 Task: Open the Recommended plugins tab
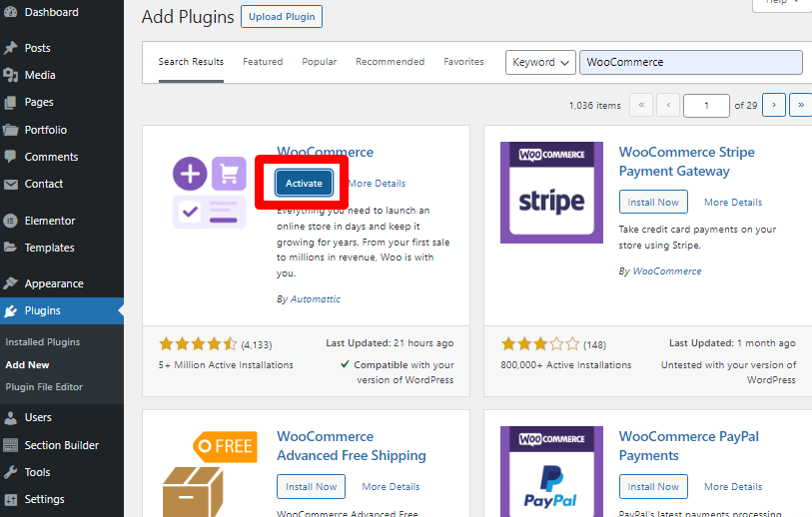coord(390,62)
